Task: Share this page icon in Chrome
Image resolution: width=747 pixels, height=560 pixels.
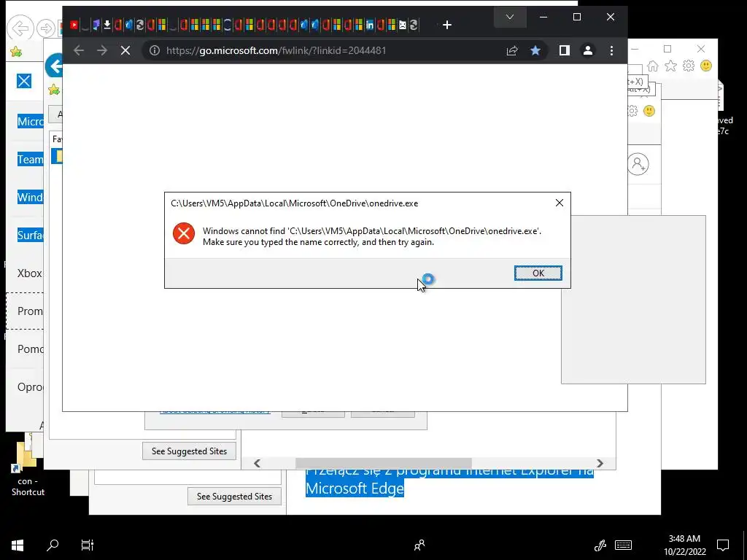Action: click(512, 50)
